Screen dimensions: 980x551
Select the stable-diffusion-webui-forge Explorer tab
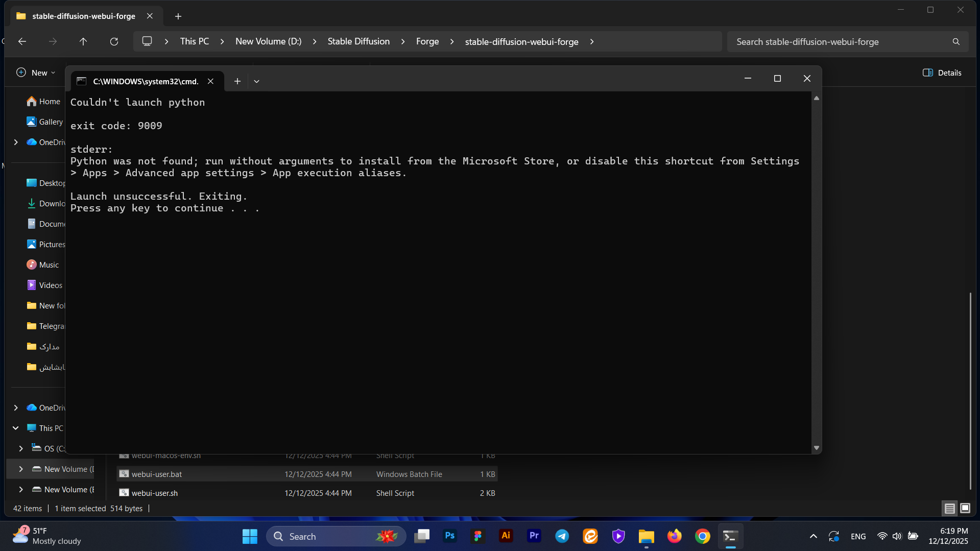tap(84, 16)
